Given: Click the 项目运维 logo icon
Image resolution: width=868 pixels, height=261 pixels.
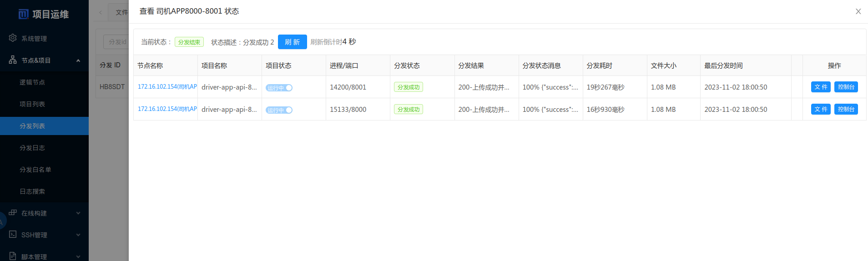Looking at the screenshot, I should pyautogui.click(x=23, y=15).
